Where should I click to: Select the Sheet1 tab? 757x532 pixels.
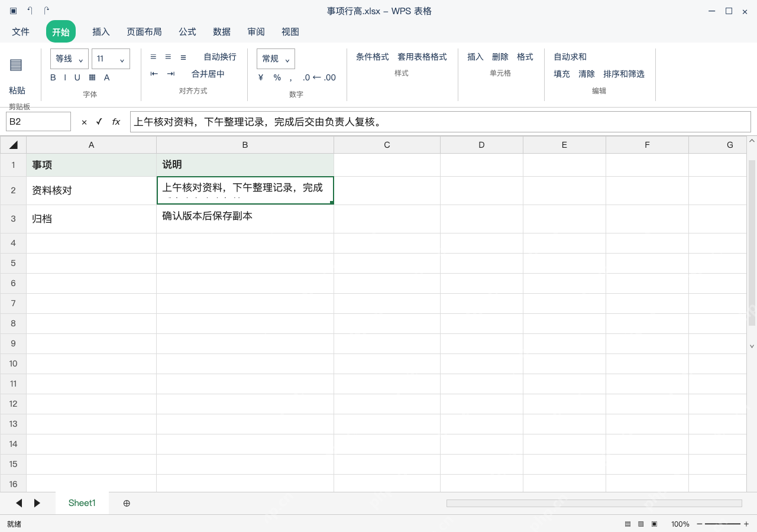point(82,503)
